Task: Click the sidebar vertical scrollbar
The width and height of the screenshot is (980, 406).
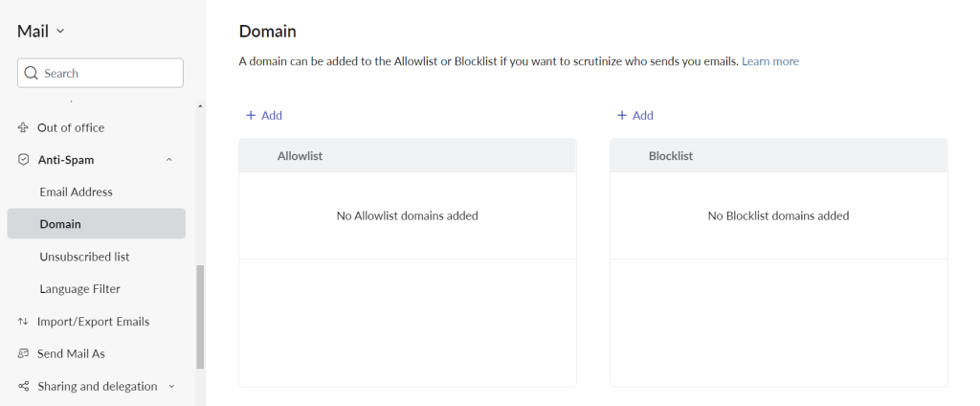Action: pyautogui.click(x=200, y=316)
